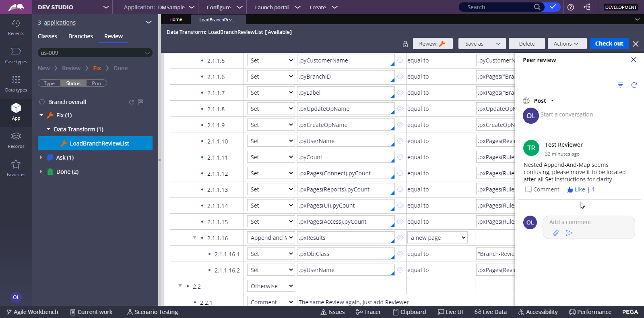The width and height of the screenshot is (644, 318).
Task: Open filter icon in Peer review panel
Action: tap(620, 85)
